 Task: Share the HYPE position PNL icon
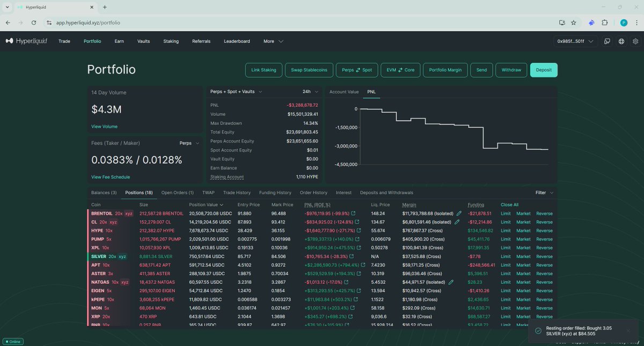pyautogui.click(x=359, y=231)
